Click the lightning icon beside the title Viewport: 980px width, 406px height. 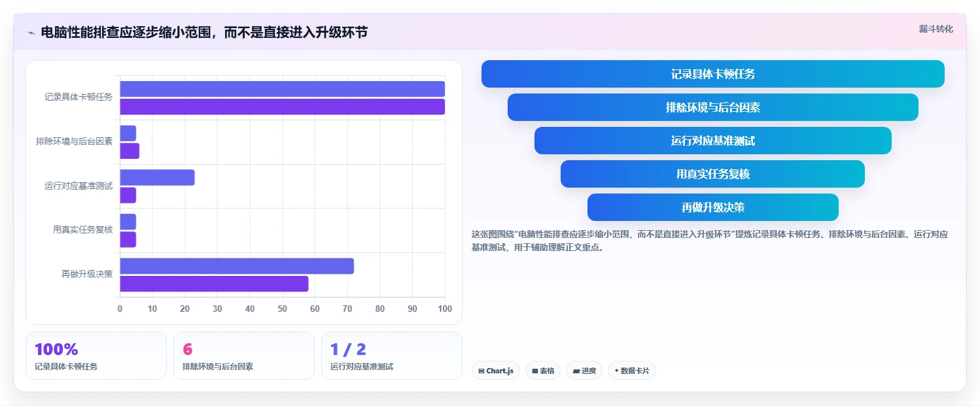point(31,33)
